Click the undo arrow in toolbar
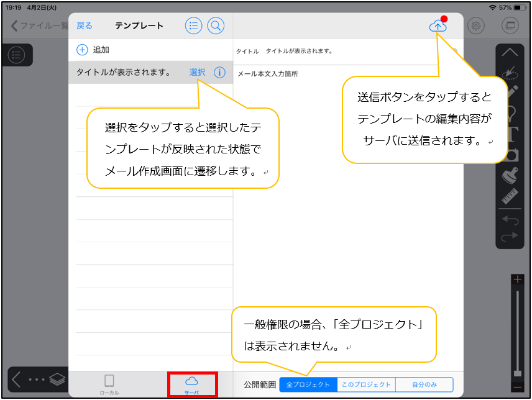532x400 pixels. point(510,219)
